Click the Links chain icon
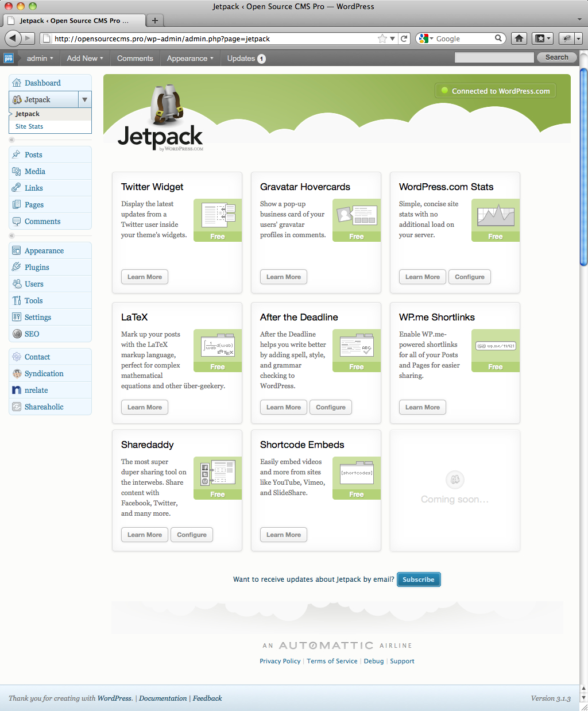Image resolution: width=588 pixels, height=711 pixels. coord(17,188)
